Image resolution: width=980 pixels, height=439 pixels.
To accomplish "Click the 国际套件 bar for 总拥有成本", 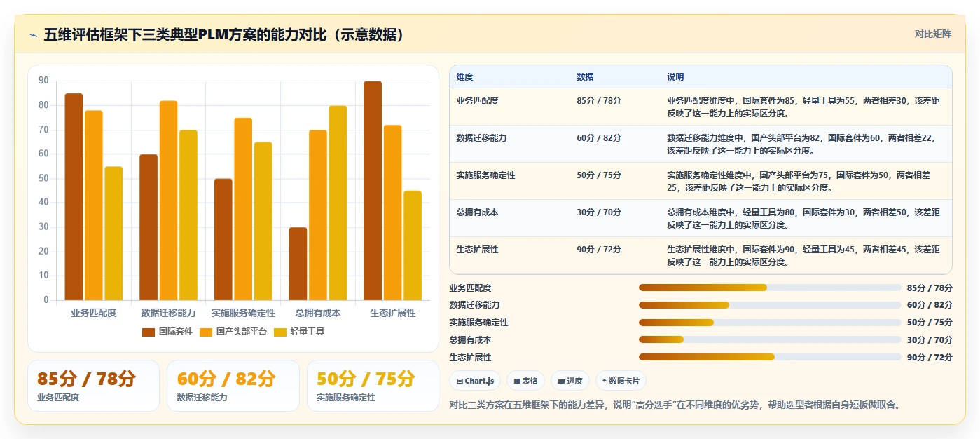I will click(x=298, y=264).
